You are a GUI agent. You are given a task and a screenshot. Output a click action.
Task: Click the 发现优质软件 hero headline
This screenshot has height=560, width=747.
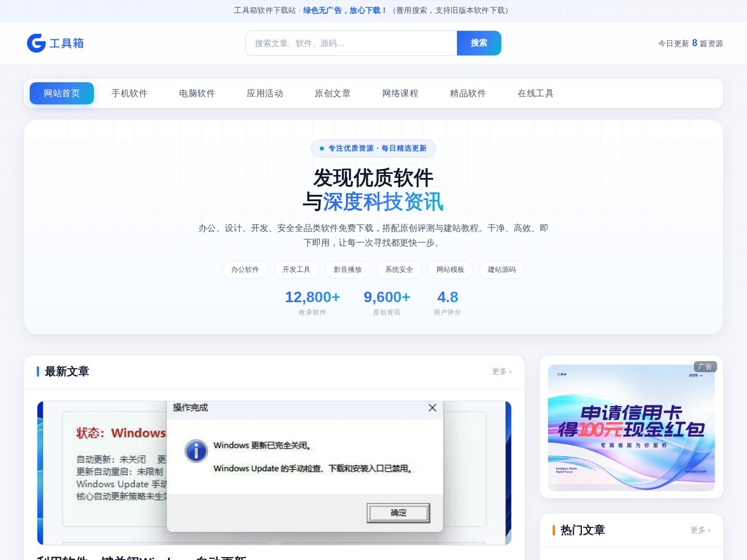[x=373, y=178]
